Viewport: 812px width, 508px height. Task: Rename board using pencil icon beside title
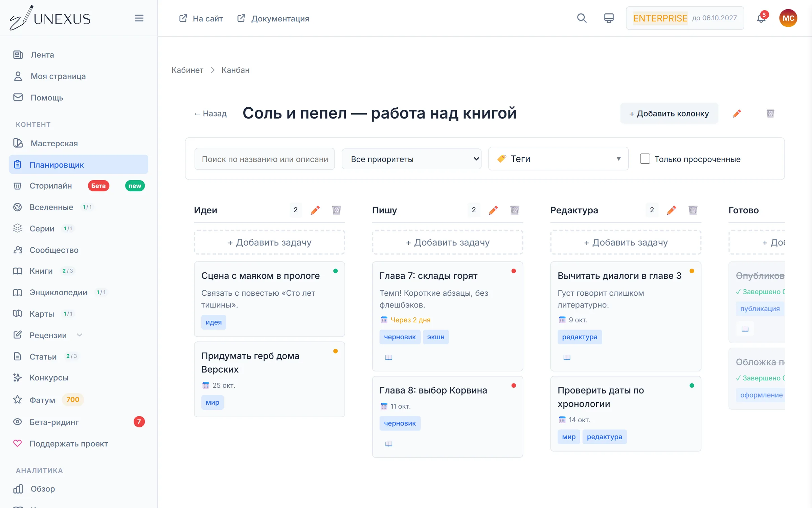[x=737, y=113]
